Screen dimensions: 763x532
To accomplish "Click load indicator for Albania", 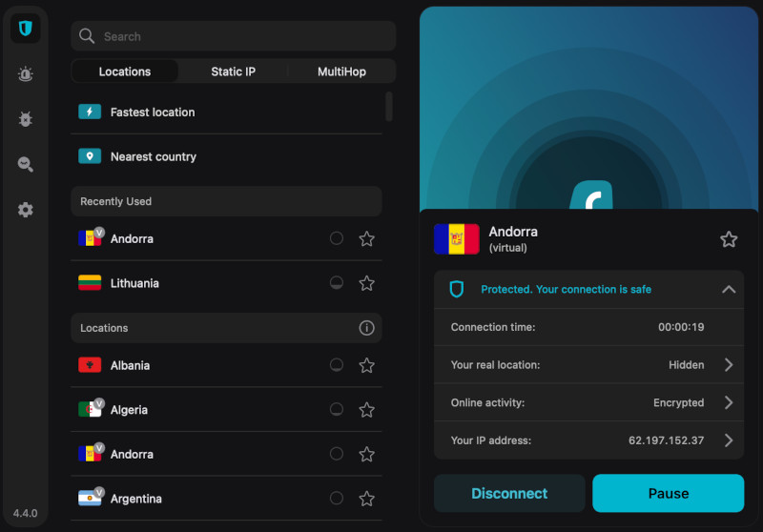I will [337, 365].
